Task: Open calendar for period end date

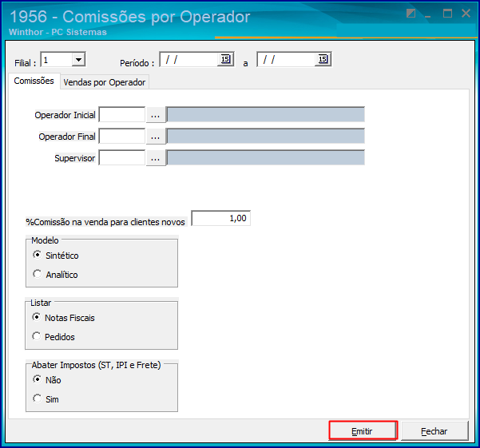Action: click(x=323, y=59)
